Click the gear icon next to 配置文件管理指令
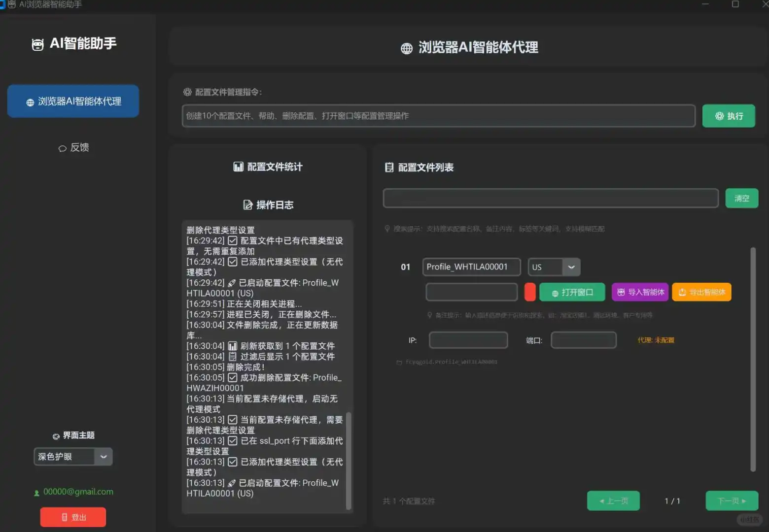 coord(187,92)
